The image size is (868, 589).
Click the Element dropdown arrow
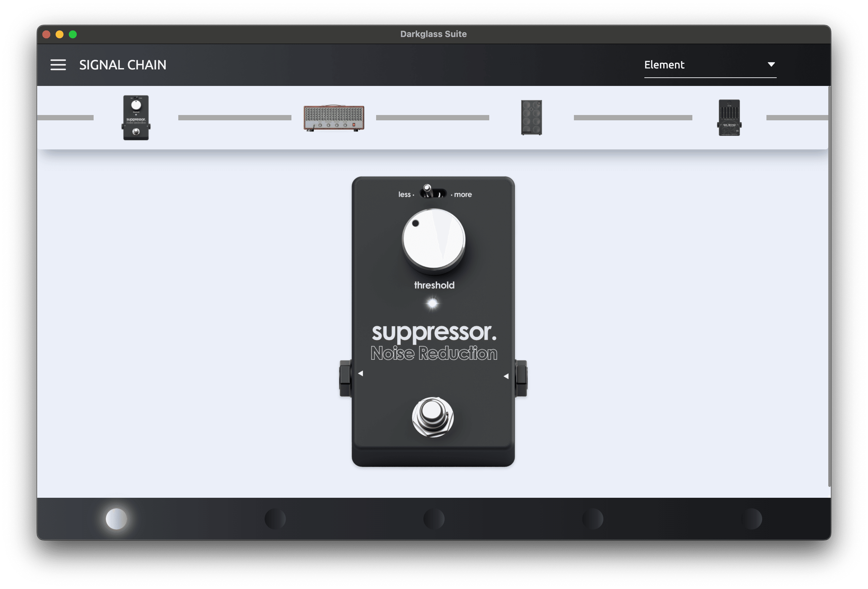click(x=771, y=64)
